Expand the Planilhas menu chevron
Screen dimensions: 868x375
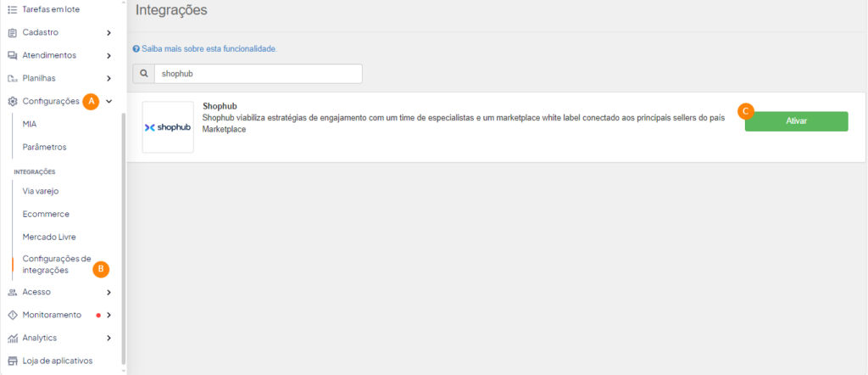(x=109, y=79)
